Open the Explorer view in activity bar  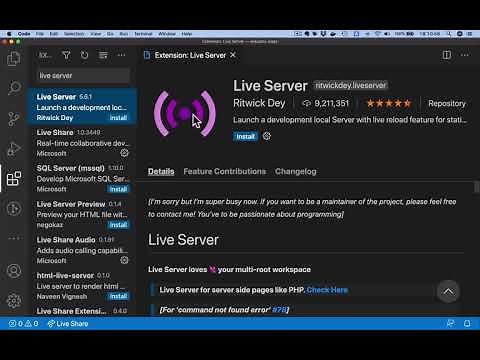(x=14, y=59)
